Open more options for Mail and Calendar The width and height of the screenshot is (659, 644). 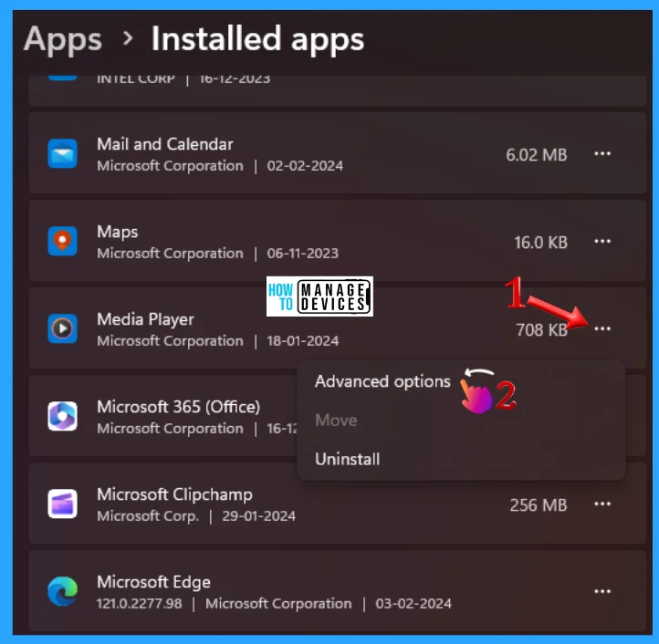602,154
